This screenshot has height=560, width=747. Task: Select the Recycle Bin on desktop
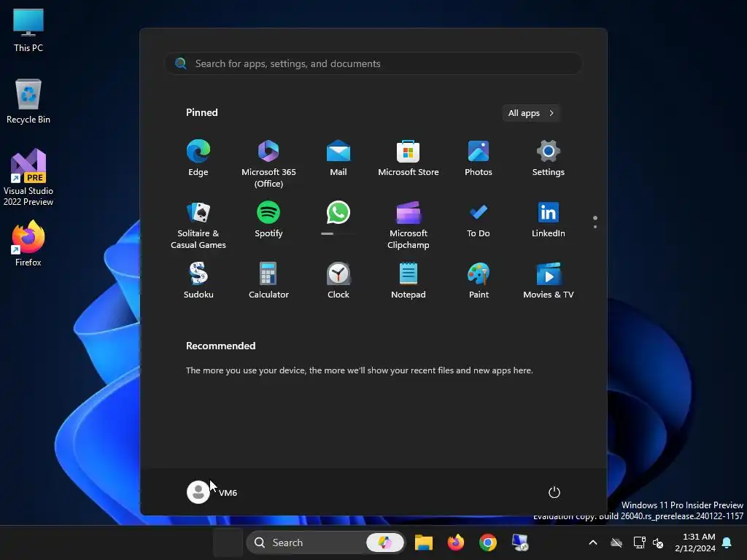tap(28, 101)
